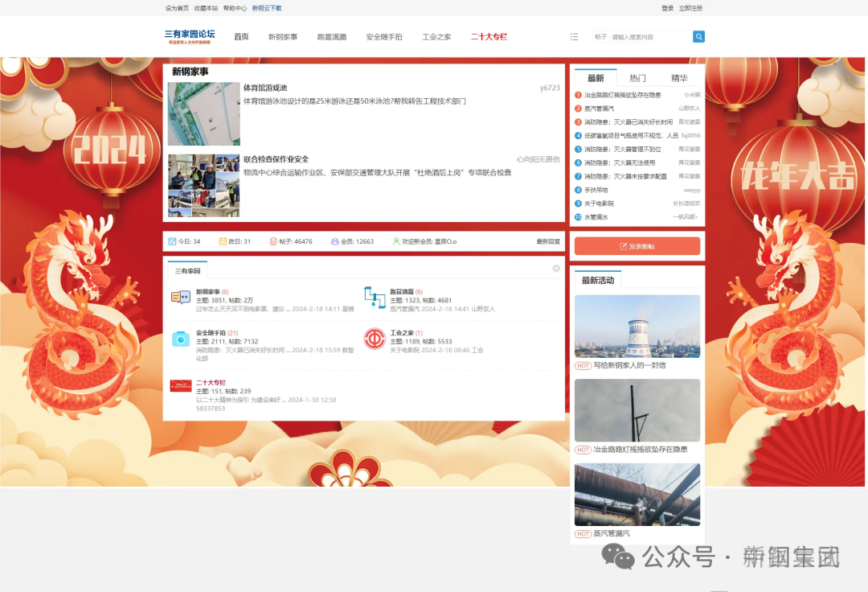Switch to the 精华 tab
This screenshot has width=868, height=592.
click(x=679, y=78)
